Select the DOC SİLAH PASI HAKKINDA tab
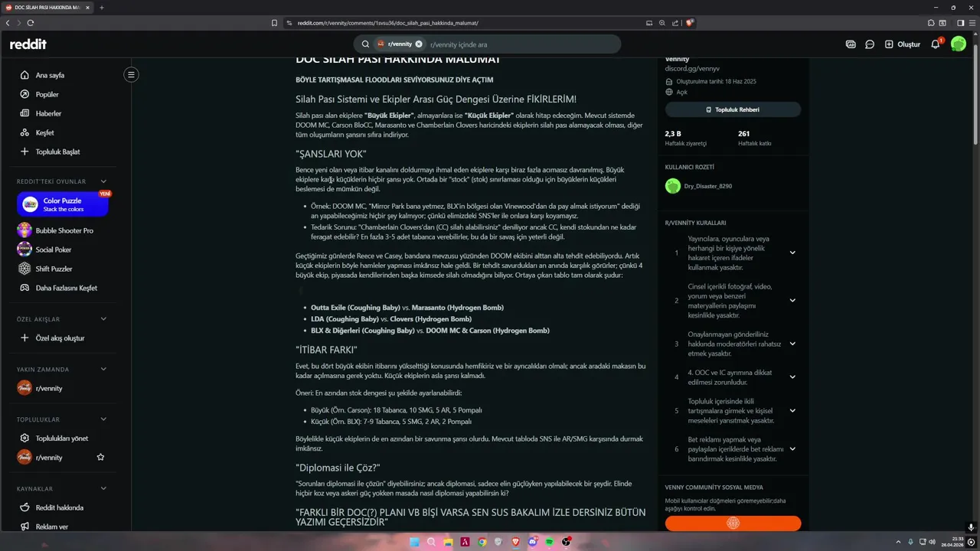This screenshot has width=980, height=551. 47,8
